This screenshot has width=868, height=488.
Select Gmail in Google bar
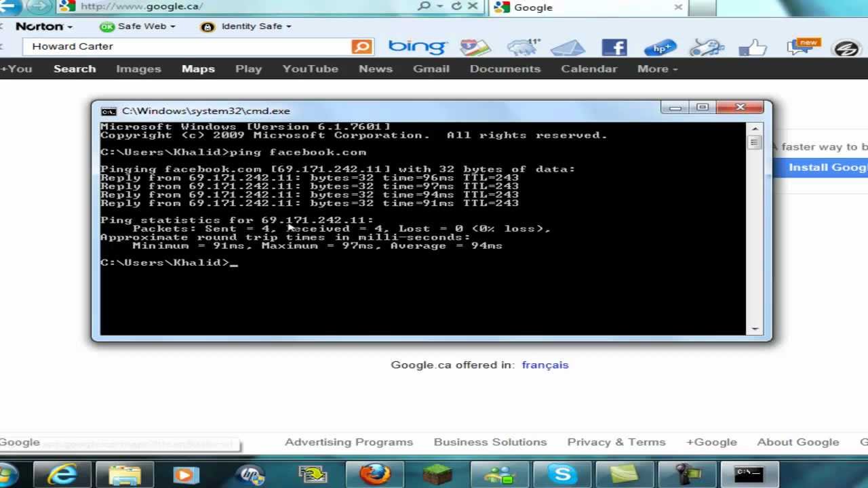[x=431, y=68]
